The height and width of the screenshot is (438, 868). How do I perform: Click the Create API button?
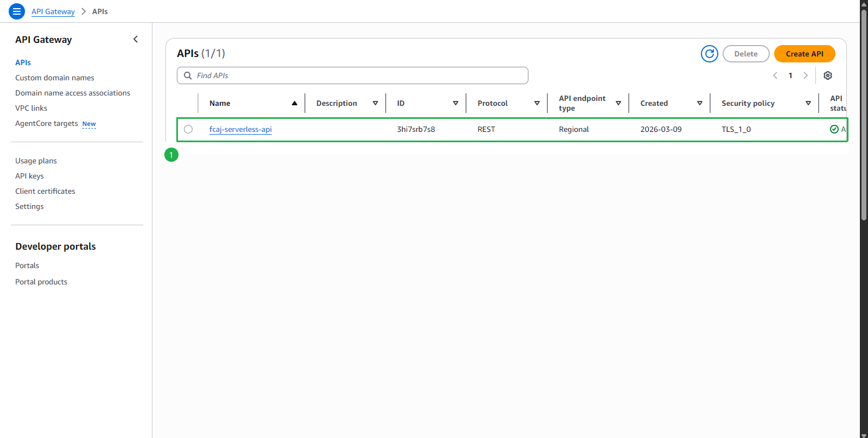[x=805, y=54]
